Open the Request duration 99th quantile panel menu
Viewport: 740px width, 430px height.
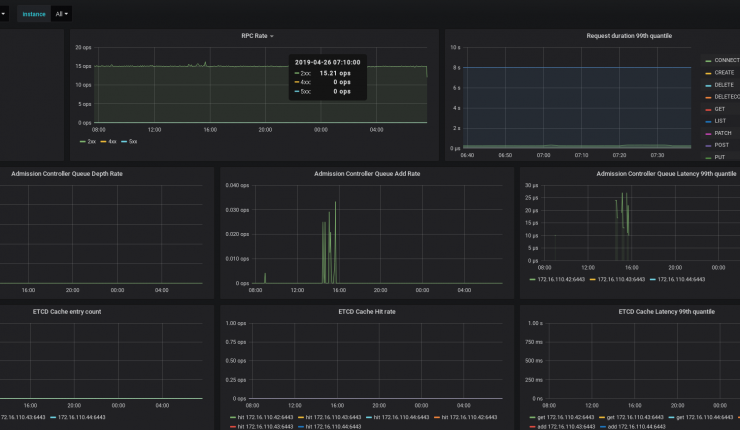click(629, 36)
